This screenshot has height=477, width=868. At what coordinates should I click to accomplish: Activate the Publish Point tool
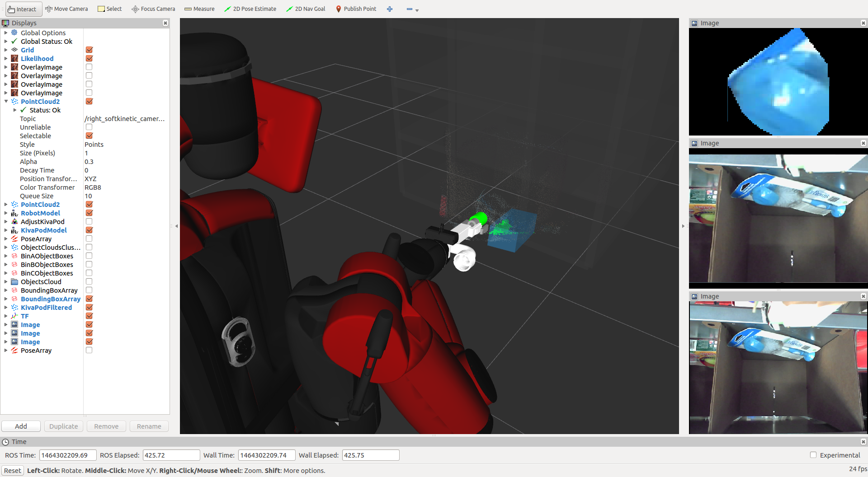(x=356, y=9)
